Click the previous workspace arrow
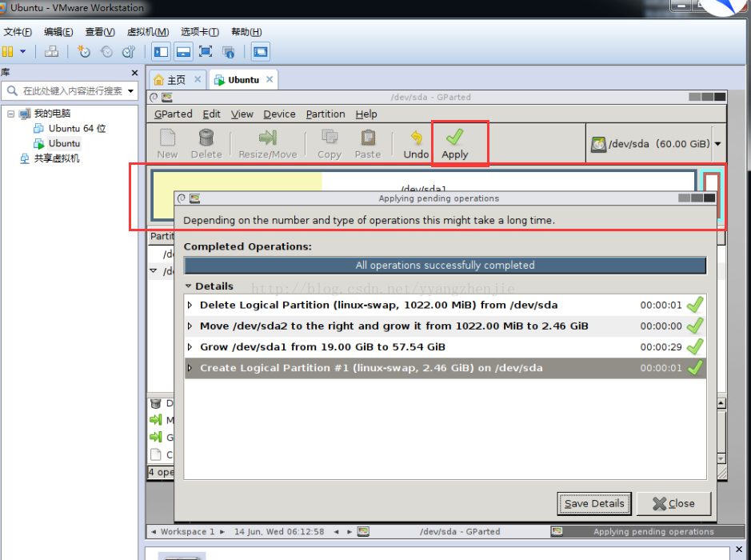Viewport: 751px width, 560px height. click(154, 532)
